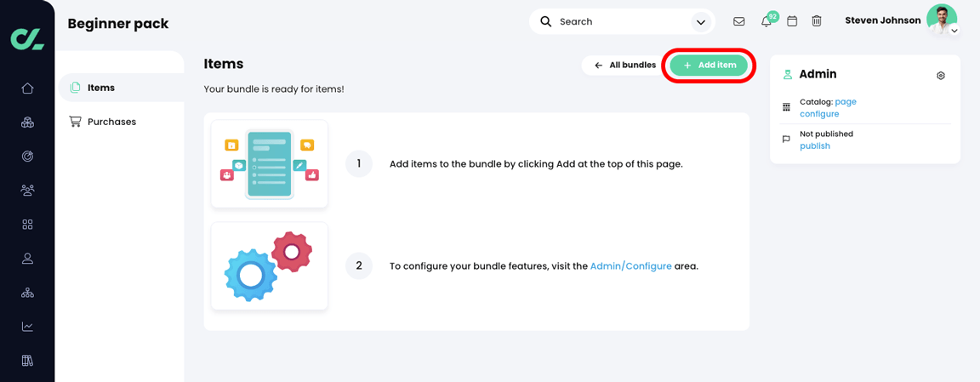Open the four-squares grid icon in sidebar
Image resolution: width=980 pixels, height=382 pixels.
(x=27, y=225)
